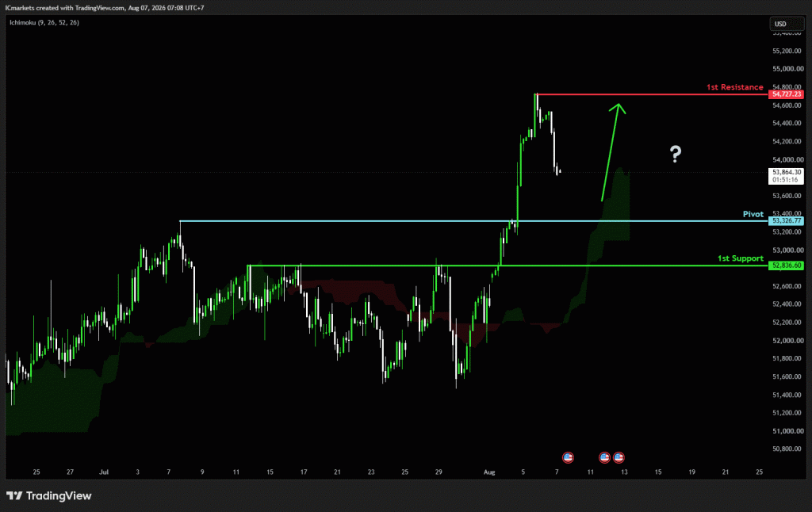Click the "ICmarkets created with TradingView.com" header text
Image resolution: width=812 pixels, height=512 pixels.
65,8
